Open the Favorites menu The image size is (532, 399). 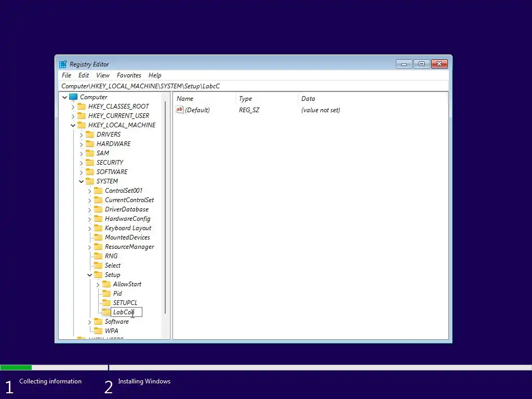click(x=129, y=75)
